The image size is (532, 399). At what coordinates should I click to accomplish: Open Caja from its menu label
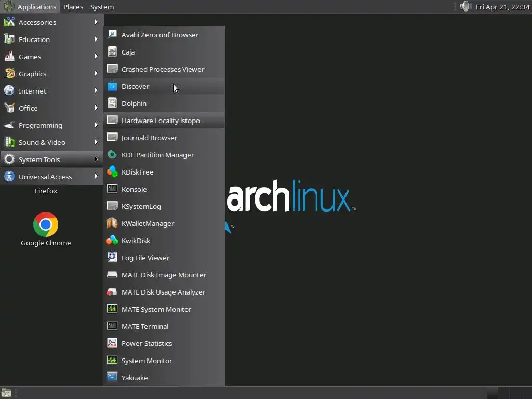128,52
